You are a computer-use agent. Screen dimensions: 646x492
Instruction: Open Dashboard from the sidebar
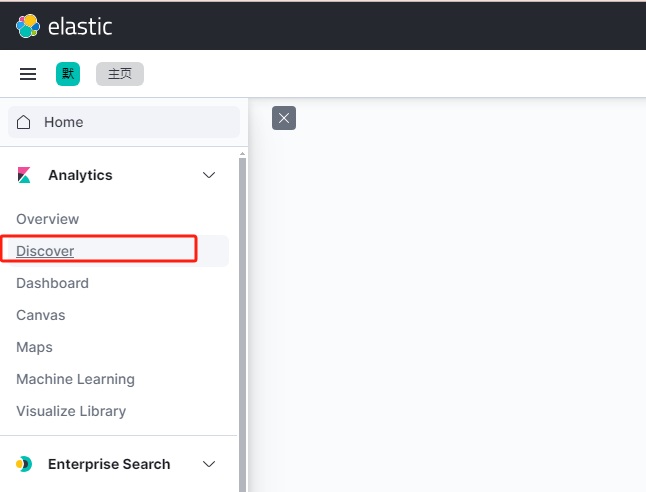click(x=52, y=283)
